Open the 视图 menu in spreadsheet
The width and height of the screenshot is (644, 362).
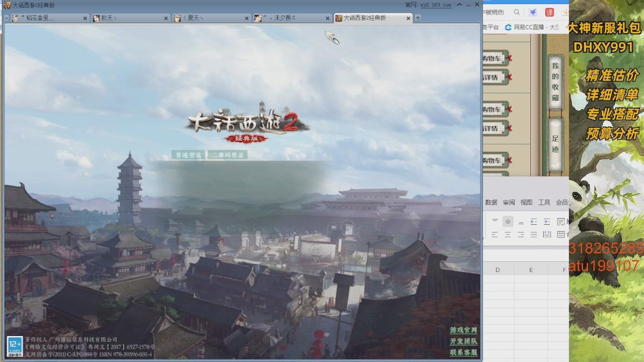click(526, 203)
